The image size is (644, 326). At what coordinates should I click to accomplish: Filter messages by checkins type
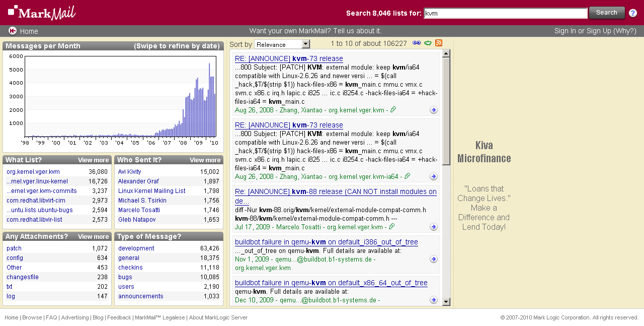pyautogui.click(x=130, y=268)
